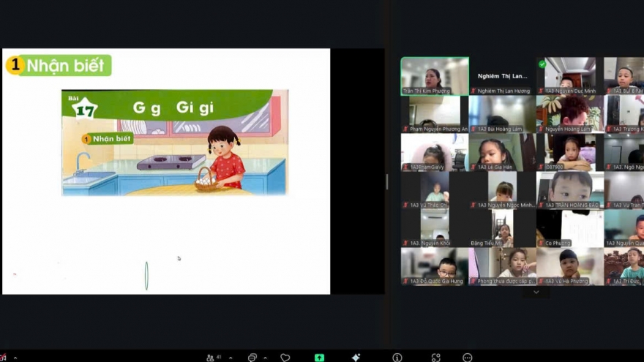
Task: Open the AI Companion sparkle icon
Action: tap(356, 358)
